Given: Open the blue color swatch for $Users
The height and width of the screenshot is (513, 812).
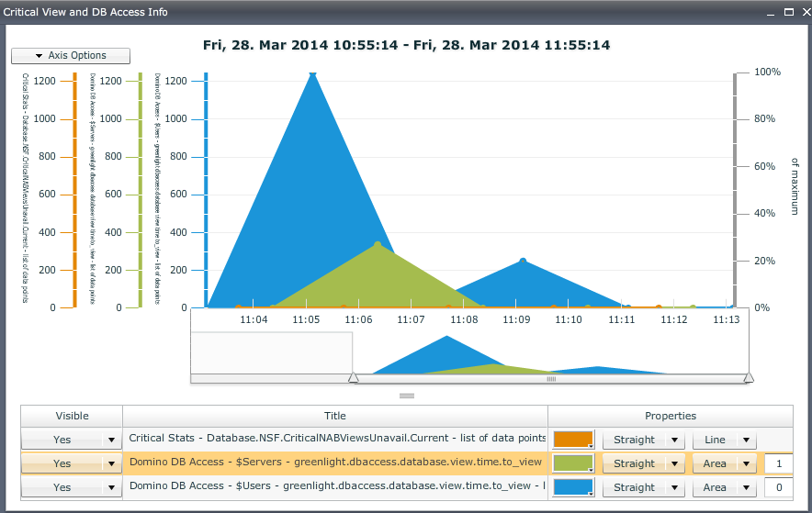Looking at the screenshot, I should coord(573,487).
